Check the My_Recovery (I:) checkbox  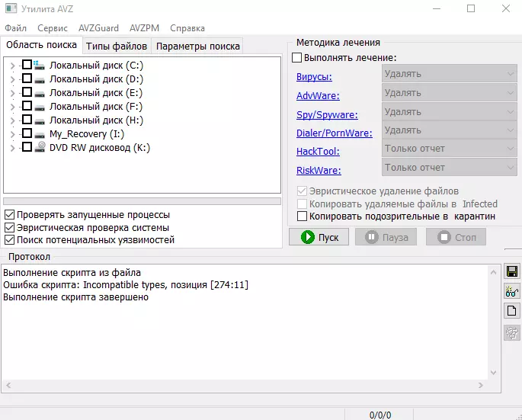(x=27, y=133)
